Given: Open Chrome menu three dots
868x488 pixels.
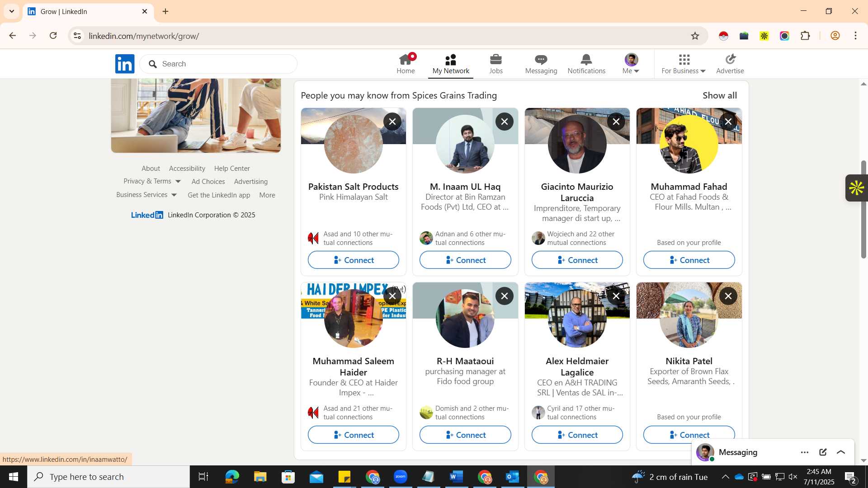Looking at the screenshot, I should [856, 36].
